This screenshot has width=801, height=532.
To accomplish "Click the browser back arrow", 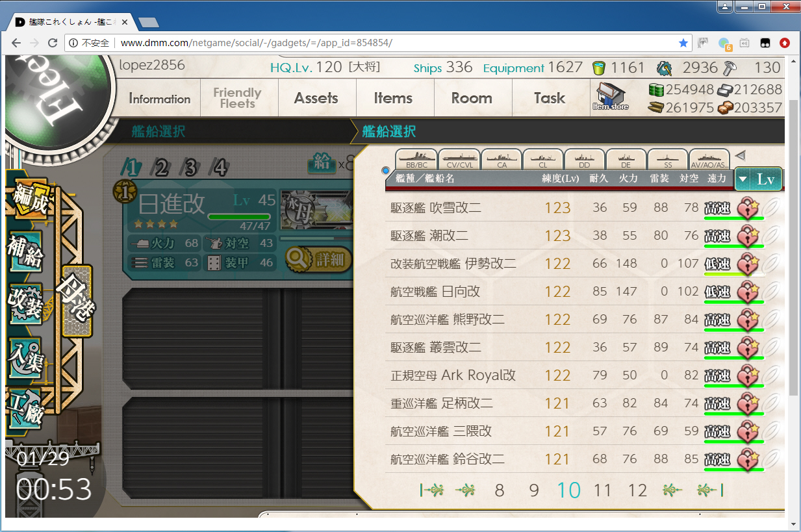I will 16,43.
